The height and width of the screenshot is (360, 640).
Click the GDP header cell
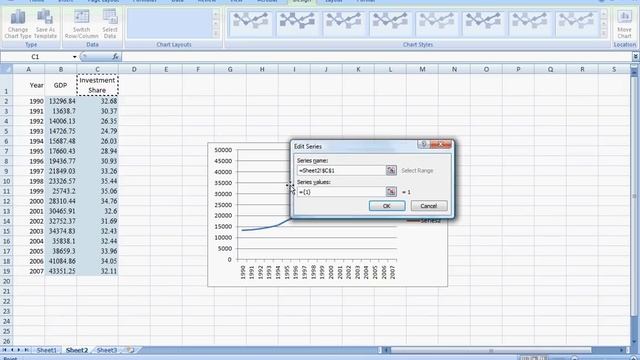click(x=61, y=85)
